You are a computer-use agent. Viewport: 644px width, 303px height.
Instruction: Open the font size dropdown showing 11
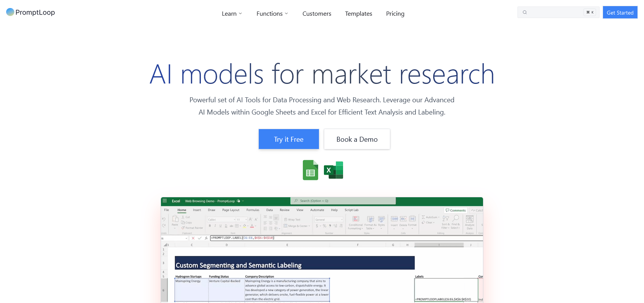(246, 219)
